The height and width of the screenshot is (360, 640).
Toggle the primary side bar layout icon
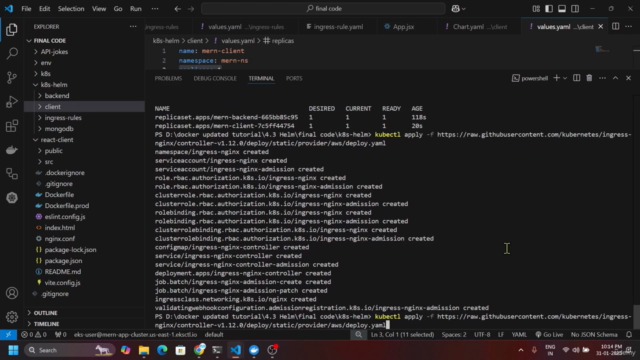coord(549,9)
